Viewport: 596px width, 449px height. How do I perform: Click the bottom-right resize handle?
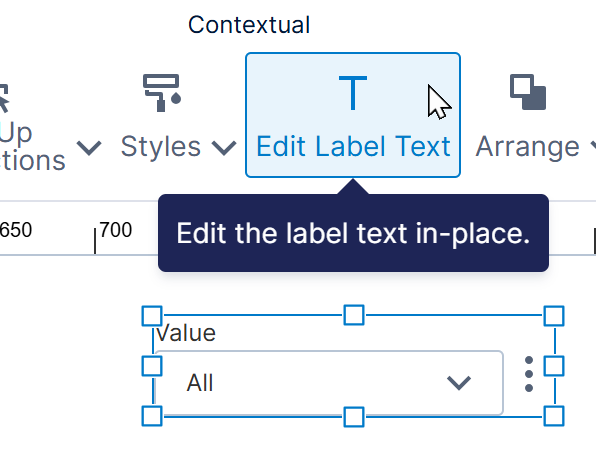(554, 416)
